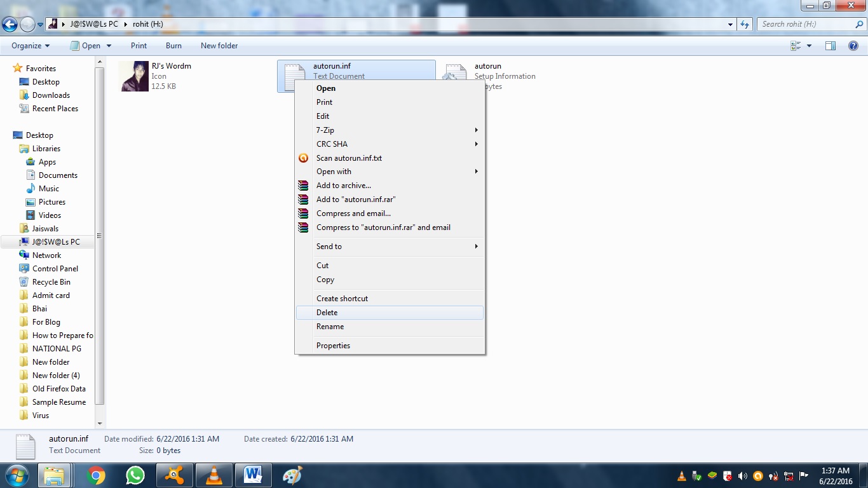Open Explorer Help via the question mark icon
Screen dimensions: 868x488
tap(853, 45)
